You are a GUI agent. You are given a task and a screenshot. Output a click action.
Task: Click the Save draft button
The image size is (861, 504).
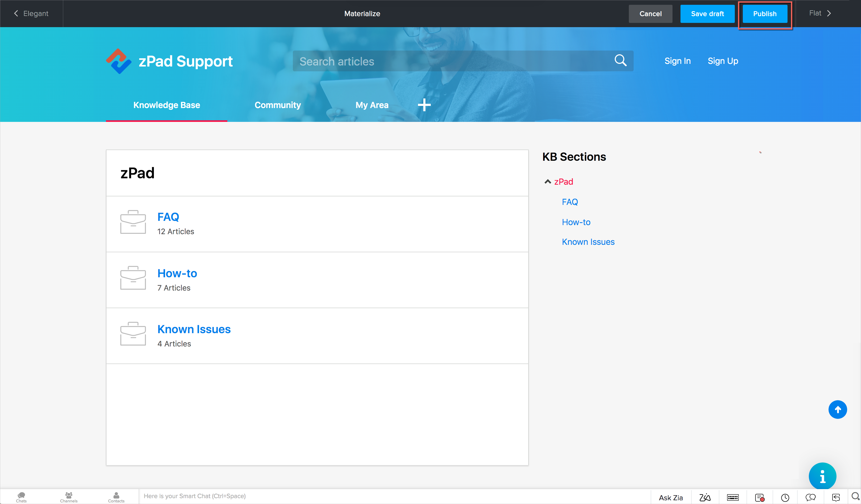tap(707, 14)
